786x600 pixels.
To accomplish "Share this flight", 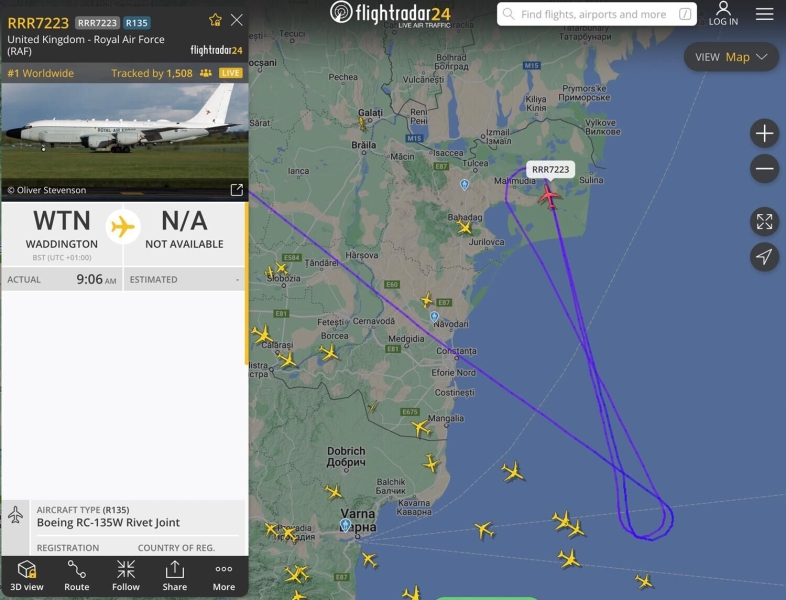I will point(174,575).
